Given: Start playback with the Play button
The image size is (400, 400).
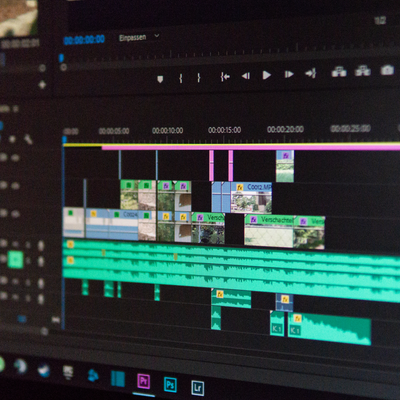Looking at the screenshot, I should (x=267, y=75).
